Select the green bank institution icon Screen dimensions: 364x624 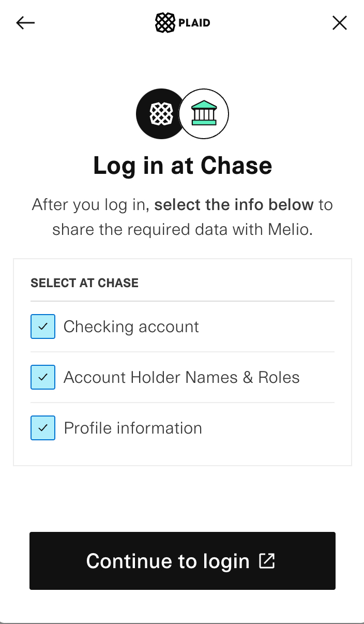(x=204, y=113)
